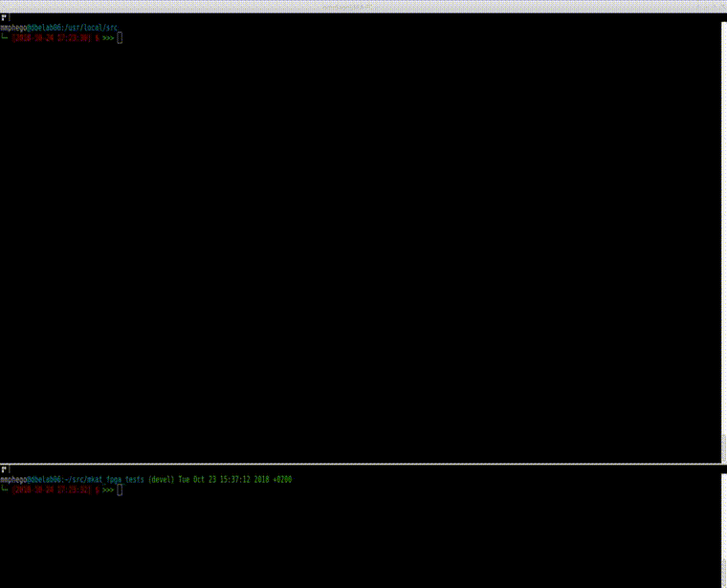727x588 pixels.
Task: Click the top terminal's vertical scrollbar
Action: pyautogui.click(x=724, y=242)
